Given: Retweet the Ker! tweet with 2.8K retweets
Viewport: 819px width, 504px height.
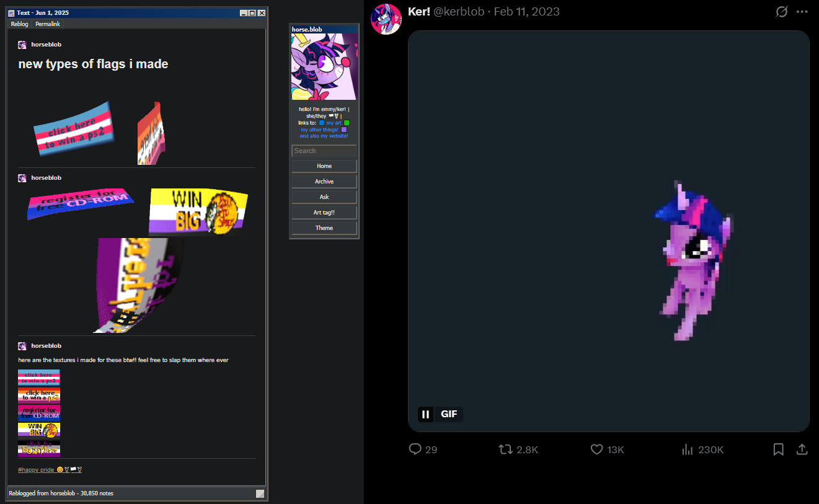Looking at the screenshot, I should 505,449.
